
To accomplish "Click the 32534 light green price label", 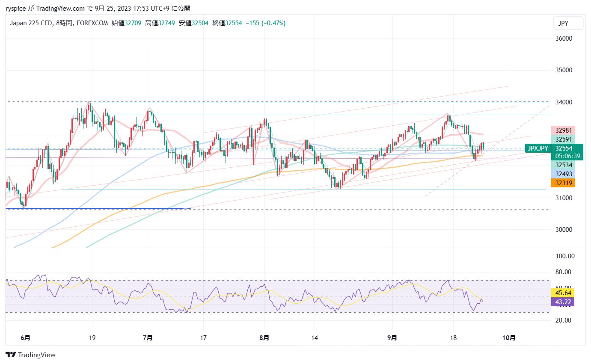I will click(x=563, y=165).
